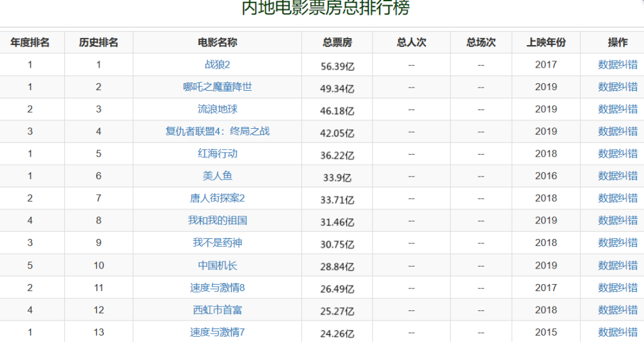
Task: Click 数据纠错 for 速度与激情8 row
Action: pyautogui.click(x=618, y=287)
